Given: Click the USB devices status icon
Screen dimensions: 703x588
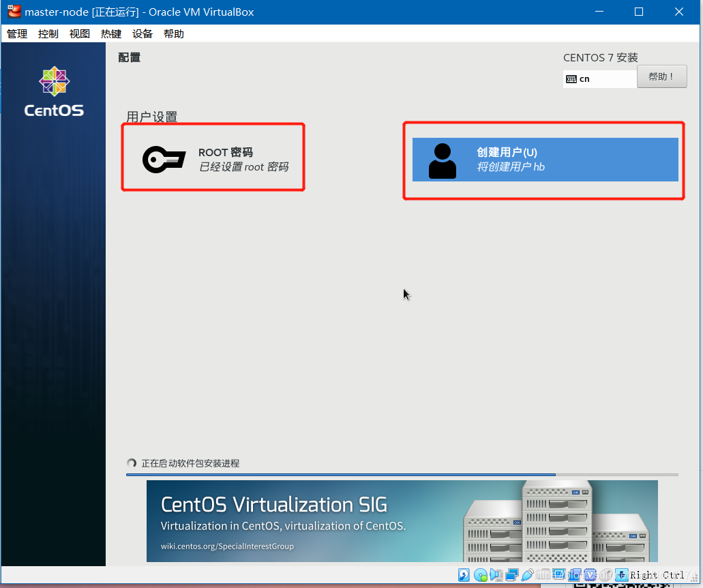Looking at the screenshot, I should pyautogui.click(x=527, y=574).
